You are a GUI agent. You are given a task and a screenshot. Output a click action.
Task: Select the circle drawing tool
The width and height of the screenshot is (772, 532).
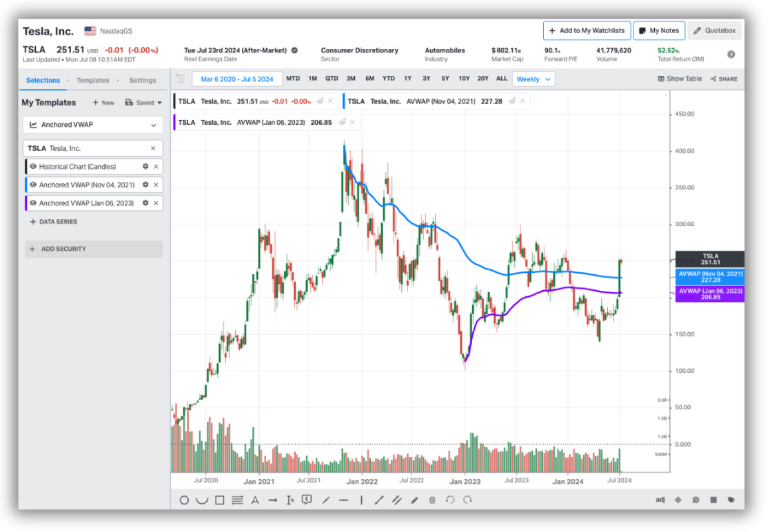[x=184, y=500]
